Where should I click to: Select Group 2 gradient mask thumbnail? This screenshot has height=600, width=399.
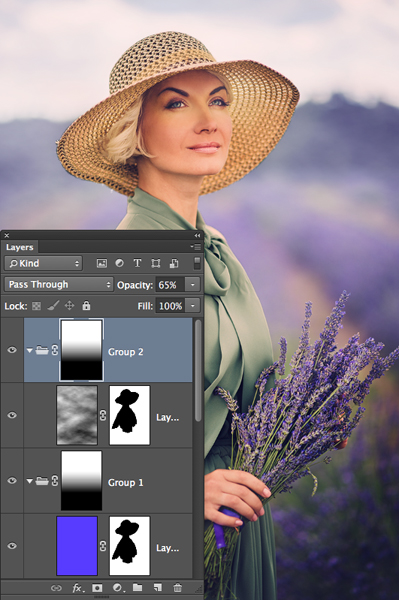click(x=81, y=350)
